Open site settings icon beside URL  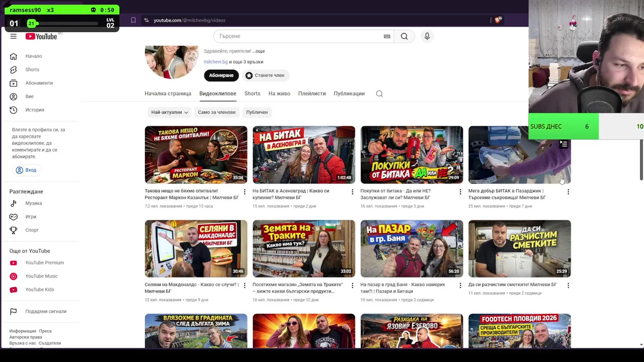(146, 20)
